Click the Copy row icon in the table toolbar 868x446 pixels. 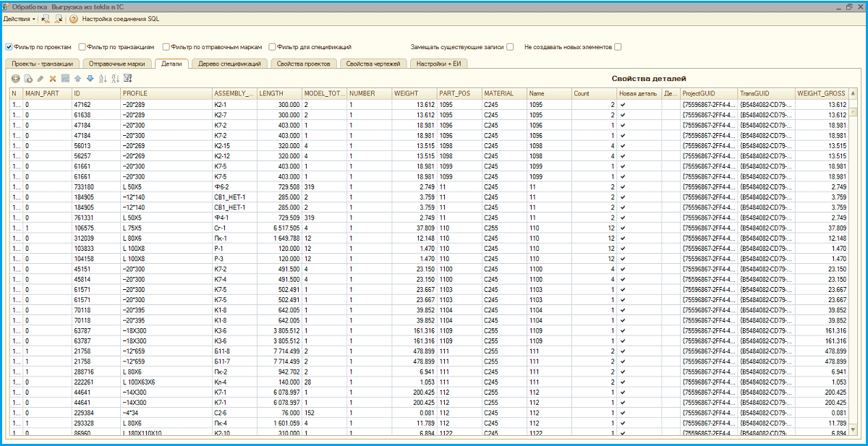[27, 78]
